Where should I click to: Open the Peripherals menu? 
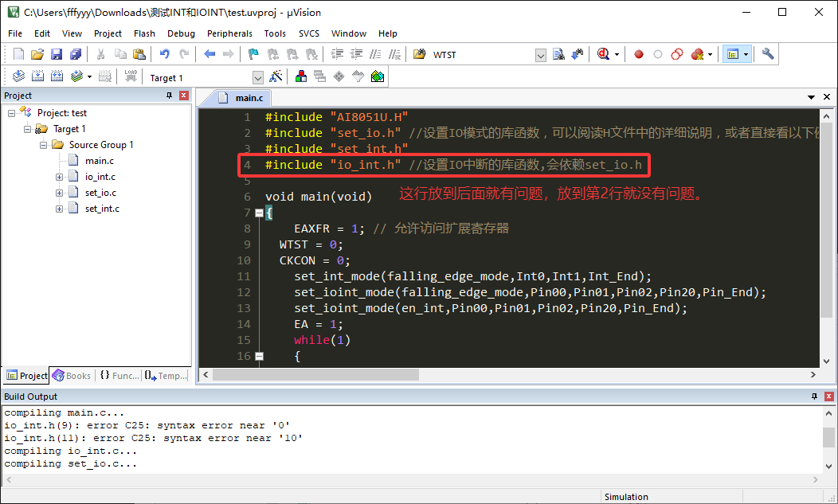229,33
